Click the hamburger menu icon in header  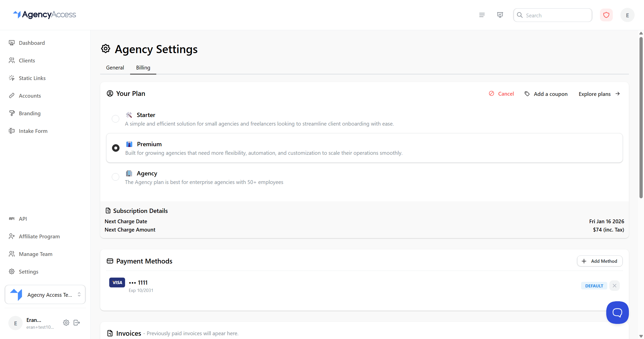click(482, 15)
